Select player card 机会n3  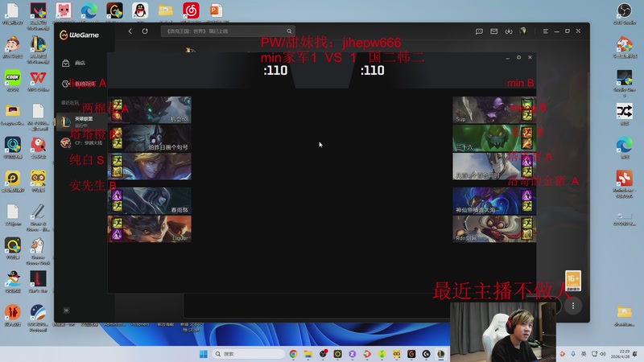point(150,110)
